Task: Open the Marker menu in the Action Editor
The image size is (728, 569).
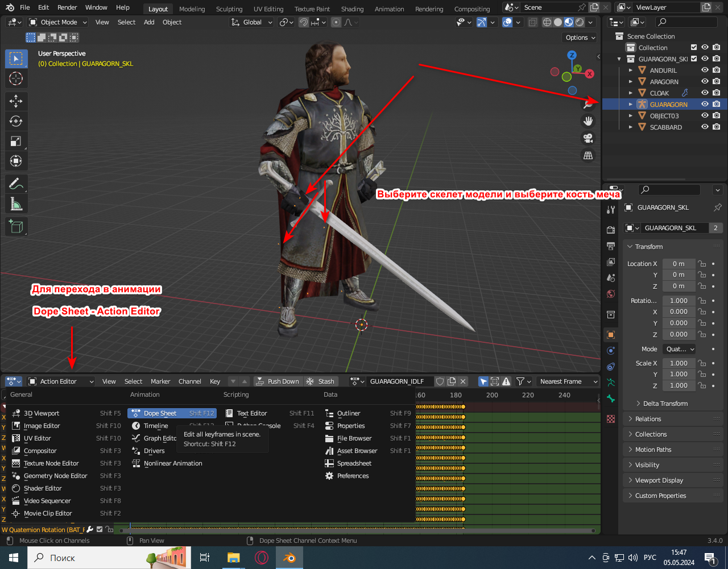Action: point(160,381)
